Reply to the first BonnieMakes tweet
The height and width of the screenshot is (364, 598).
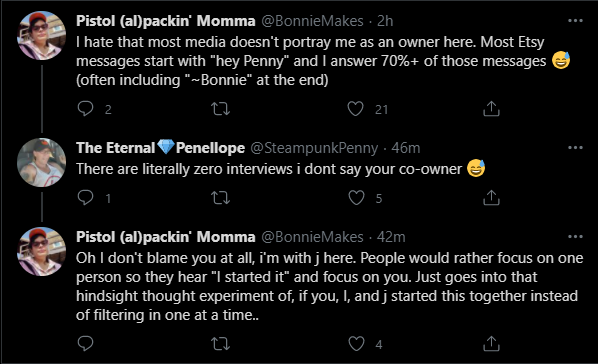pos(85,109)
